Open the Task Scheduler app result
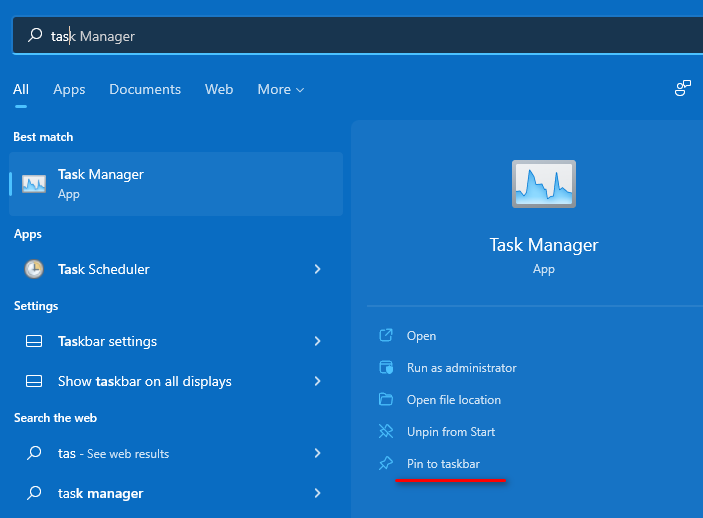Screen dimensions: 703x518 [176, 269]
